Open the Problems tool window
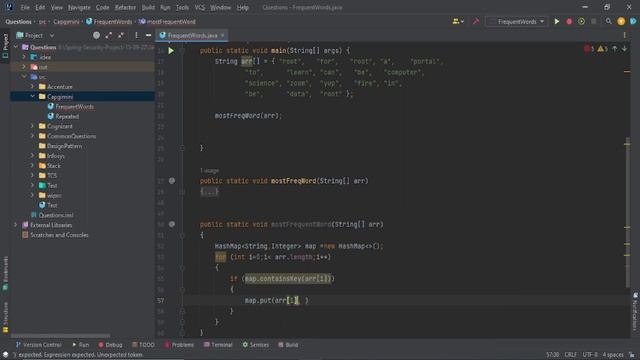Viewport: 640px width, 360px height. point(179,345)
